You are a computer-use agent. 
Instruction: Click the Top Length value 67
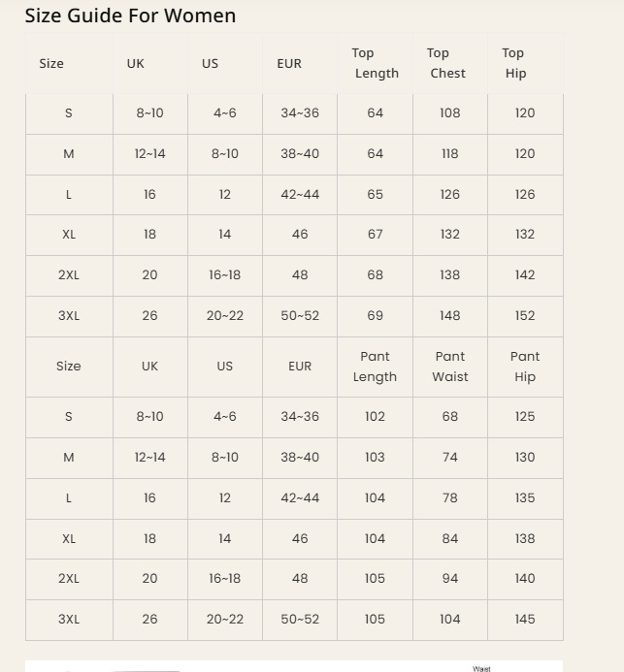[376, 235]
